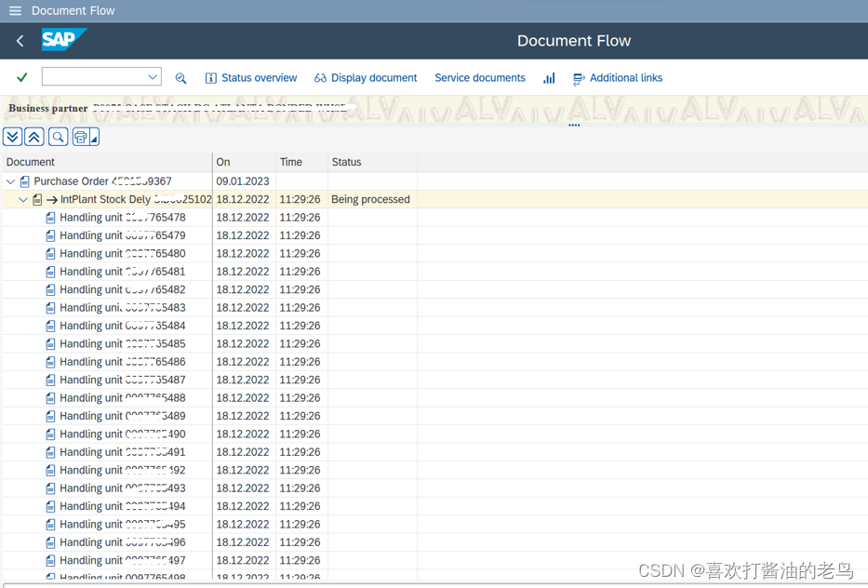Click icon of Handling unit ending 492
Screen dimensions: 868x588
(x=50, y=470)
